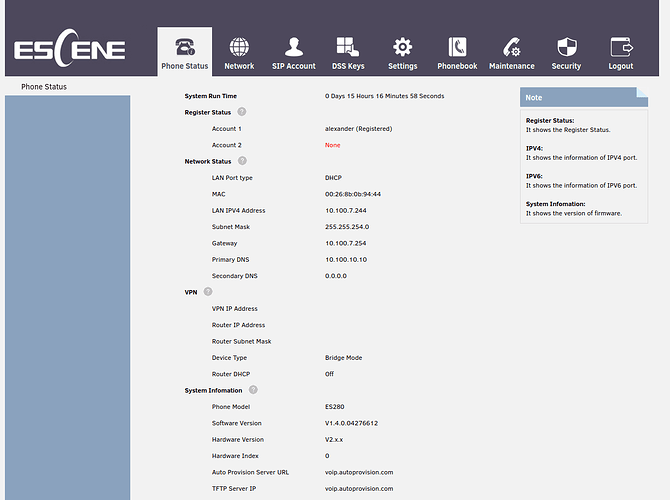
Task: Click the 'IPV4:' note entry
Action: (x=534, y=148)
